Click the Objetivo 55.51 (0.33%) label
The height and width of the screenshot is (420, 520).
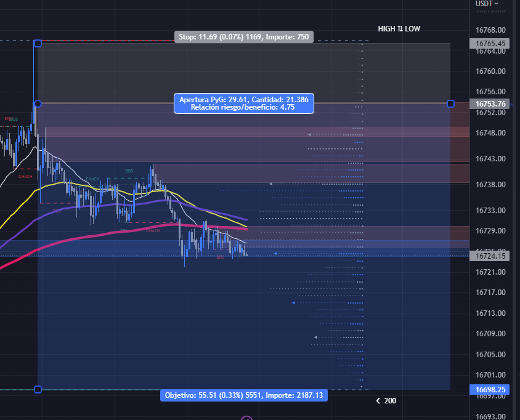(x=244, y=395)
